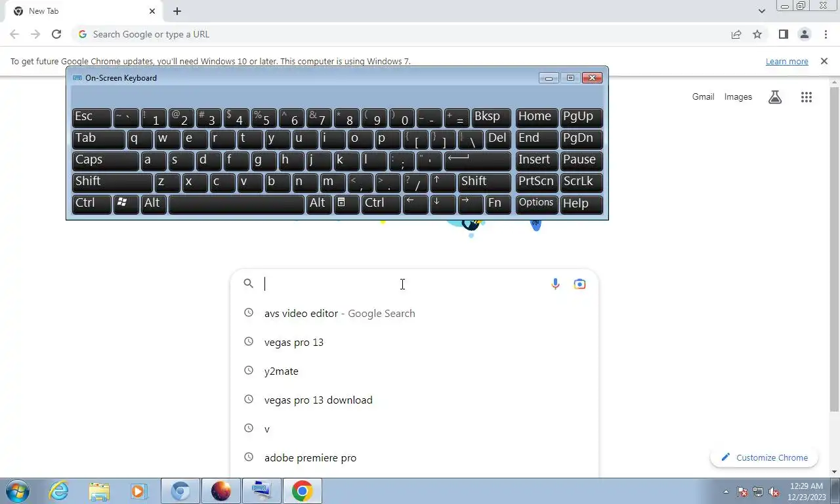Hit the context menu key on keyboard
This screenshot has width=840, height=504.
[x=346, y=204]
